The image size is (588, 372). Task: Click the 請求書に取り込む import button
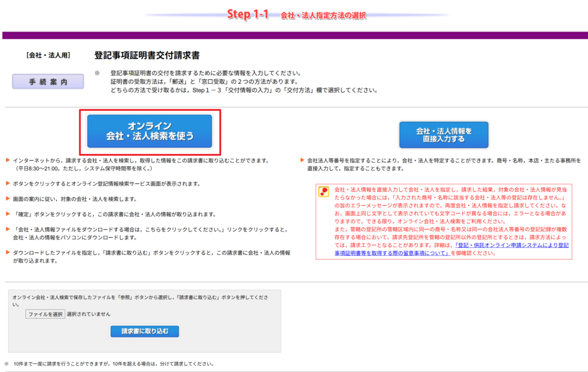(x=145, y=331)
